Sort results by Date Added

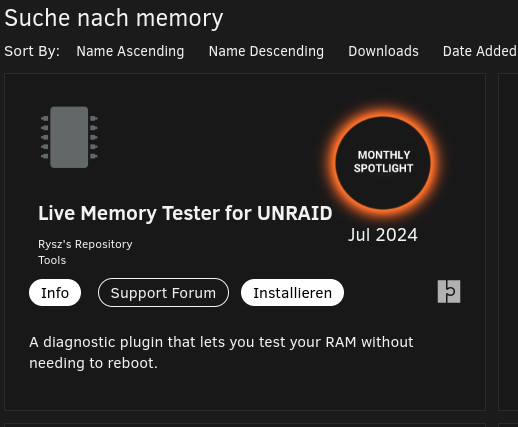pyautogui.click(x=480, y=51)
